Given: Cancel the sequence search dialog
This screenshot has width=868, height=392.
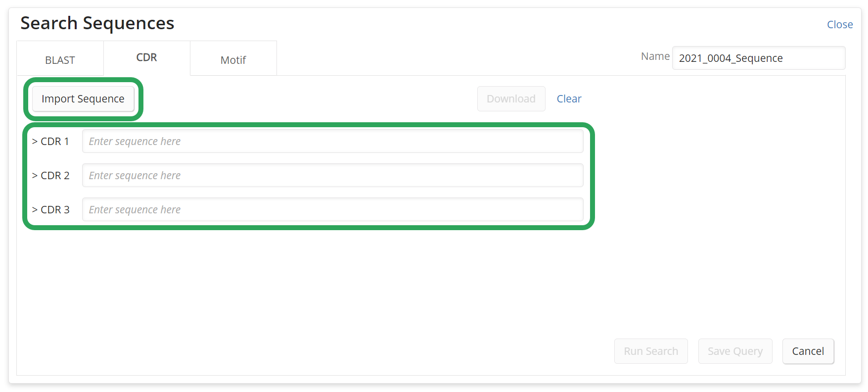Looking at the screenshot, I should (x=808, y=351).
